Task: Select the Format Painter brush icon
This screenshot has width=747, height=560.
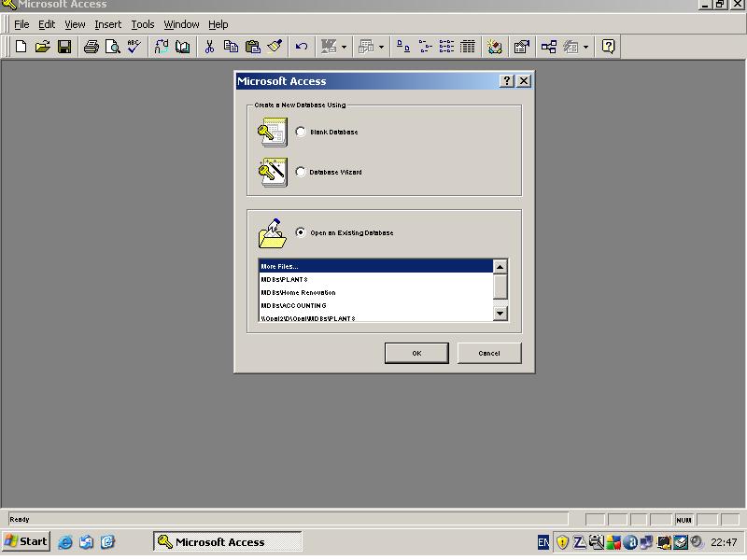Action: click(x=275, y=47)
